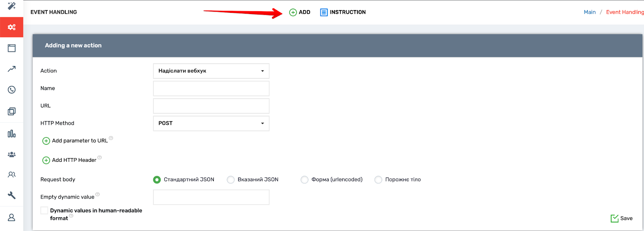Click the Event Handling breadcrumb

(625, 12)
